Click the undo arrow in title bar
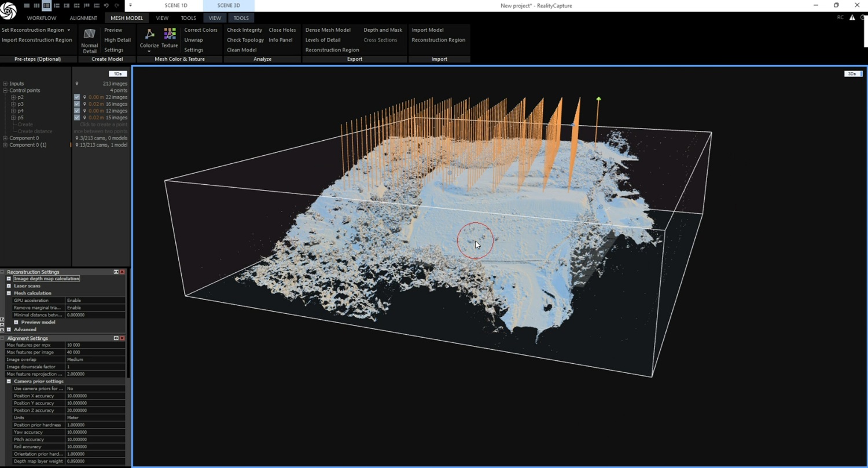Screen dimensions: 868x468 coord(106,5)
